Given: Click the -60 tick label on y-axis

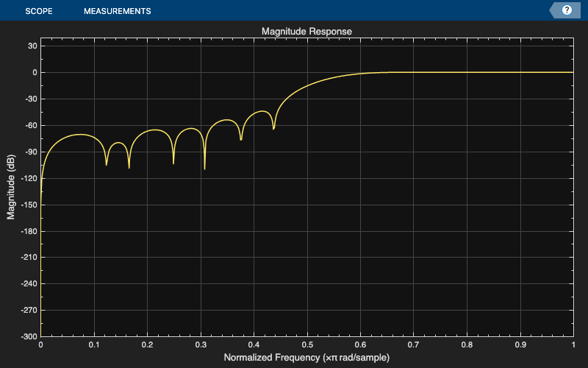Looking at the screenshot, I should [x=30, y=126].
